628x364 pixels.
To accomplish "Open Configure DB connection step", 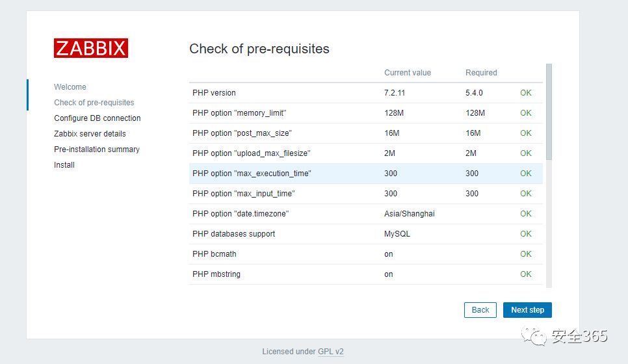I will pos(98,118).
